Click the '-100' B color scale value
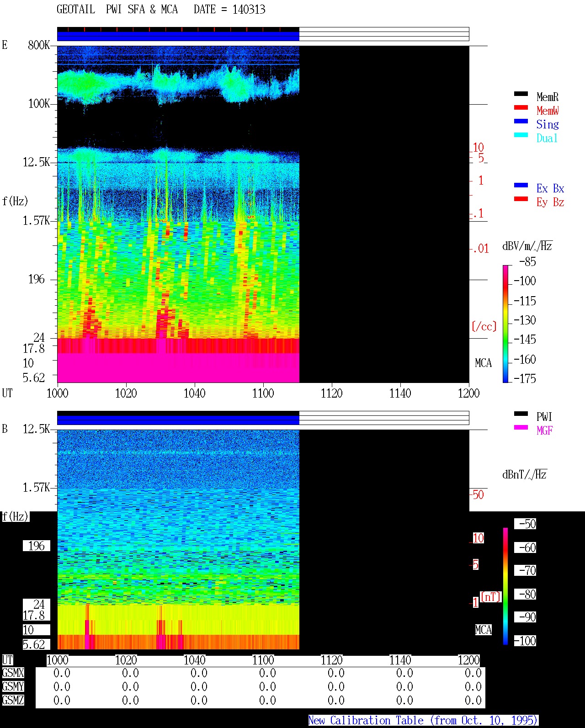Viewport: 585px width, 728px height. (x=525, y=641)
